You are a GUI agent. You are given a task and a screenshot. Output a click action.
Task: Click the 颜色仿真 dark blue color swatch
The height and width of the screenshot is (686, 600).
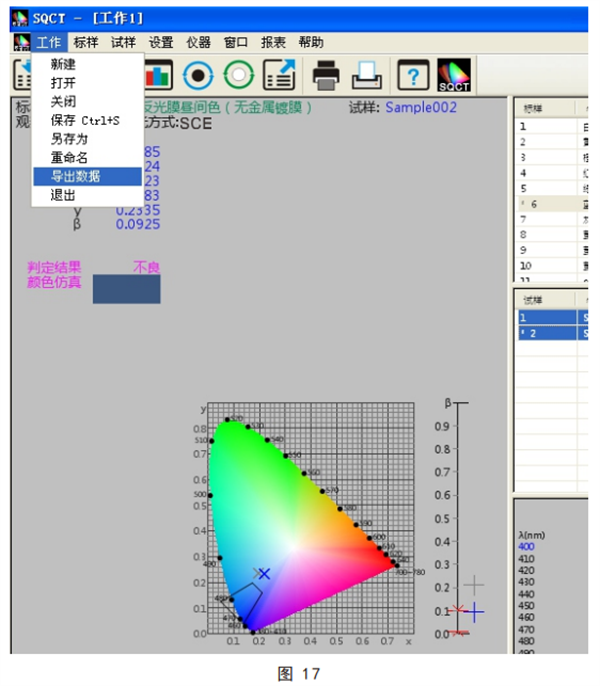coord(126,289)
